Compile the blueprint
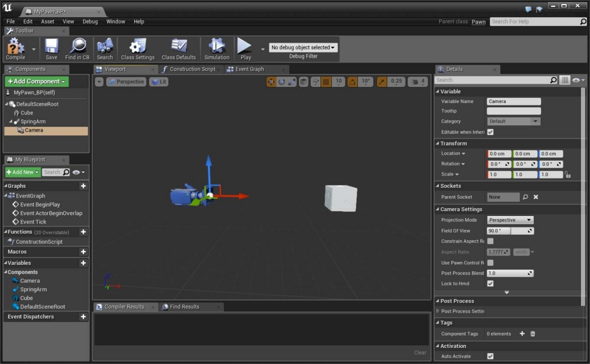The width and height of the screenshot is (590, 364). click(16, 49)
